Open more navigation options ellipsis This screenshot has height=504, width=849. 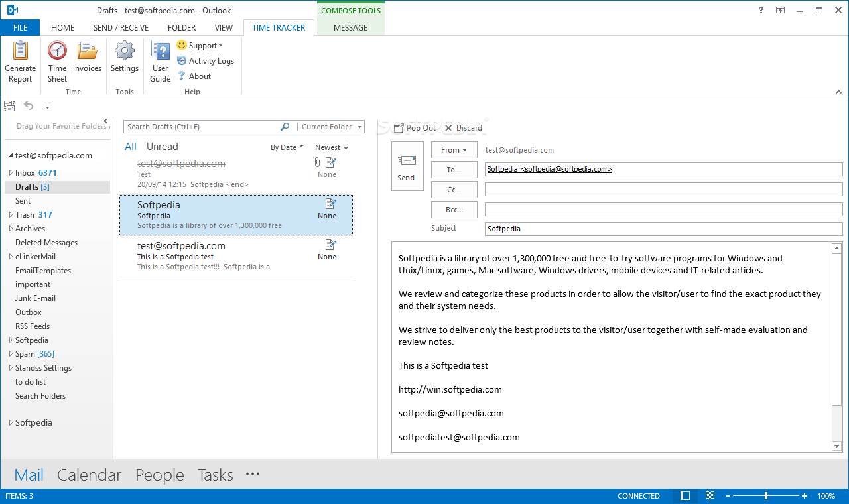coord(253,474)
